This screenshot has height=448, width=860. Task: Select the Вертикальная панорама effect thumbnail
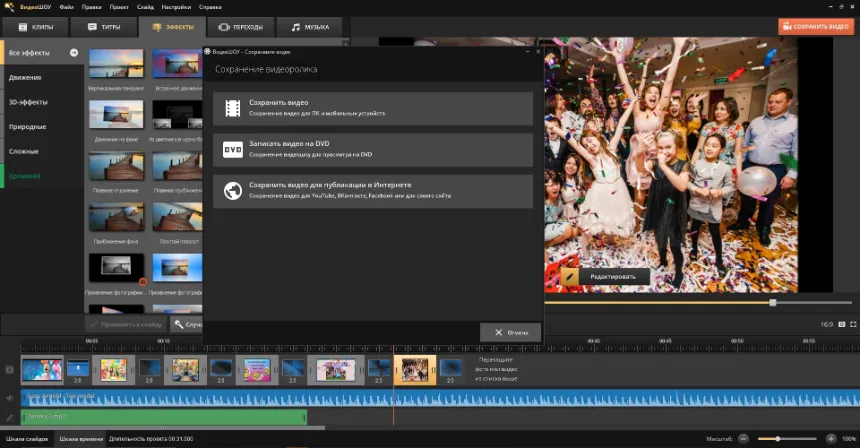click(116, 64)
